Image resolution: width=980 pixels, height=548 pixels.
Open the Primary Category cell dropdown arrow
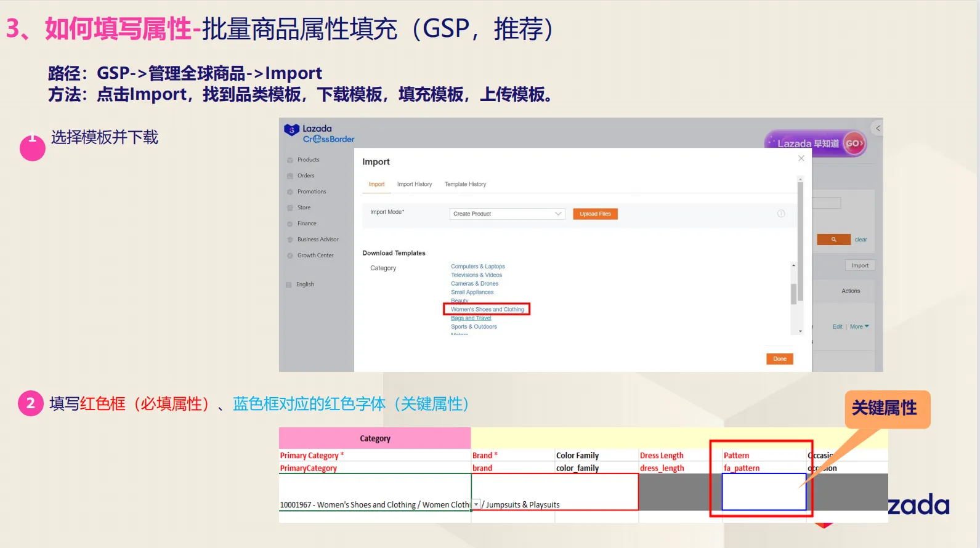coord(476,504)
